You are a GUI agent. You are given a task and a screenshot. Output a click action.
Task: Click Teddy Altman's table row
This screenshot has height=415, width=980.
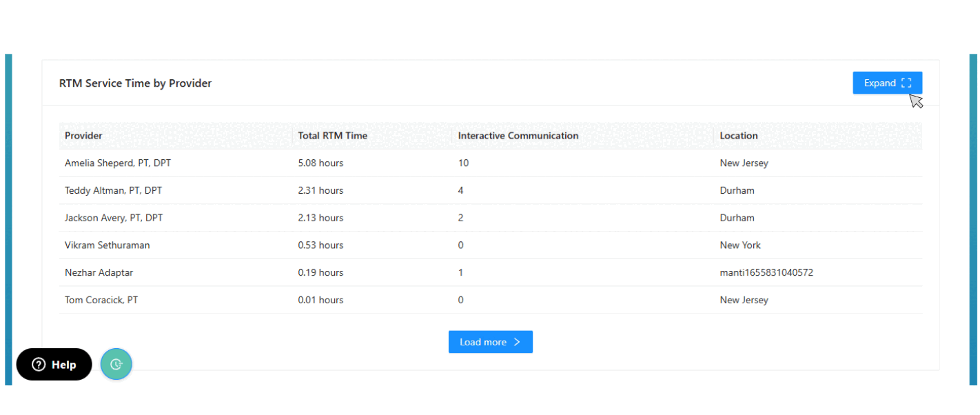tap(113, 190)
